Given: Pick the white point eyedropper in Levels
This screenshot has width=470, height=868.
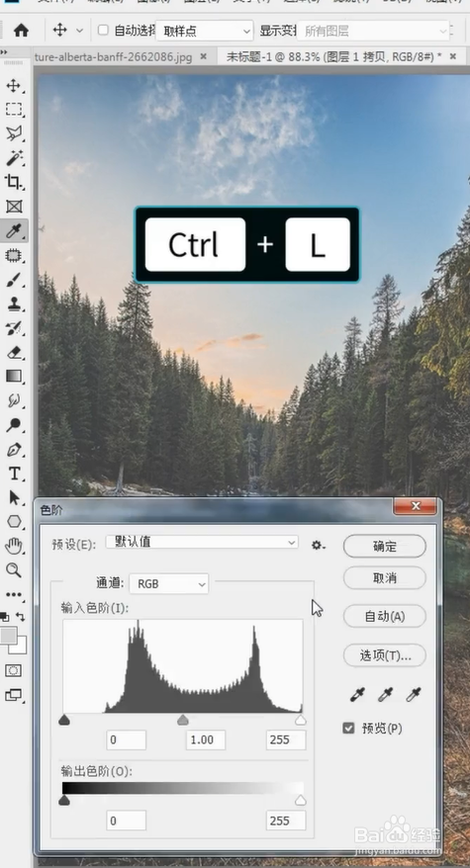Looking at the screenshot, I should pos(414,694).
